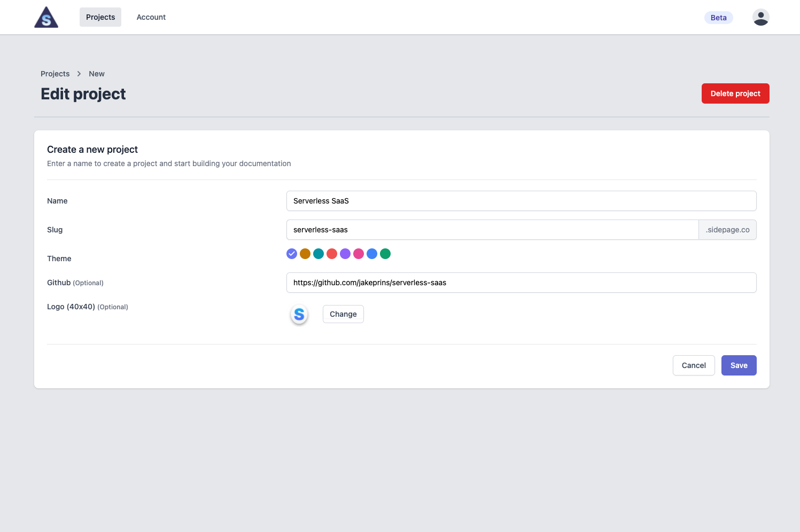The height and width of the screenshot is (532, 800).
Task: Focus the Slug input field
Action: (493, 230)
